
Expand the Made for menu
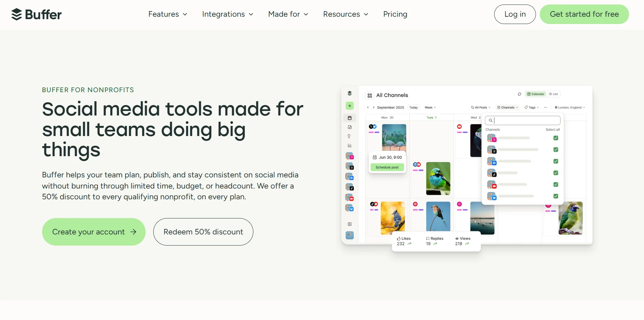(x=288, y=14)
